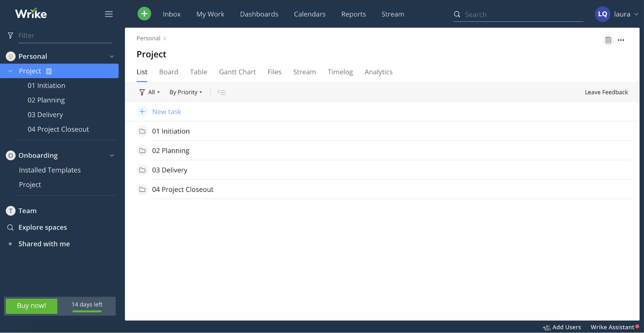Image resolution: width=644 pixels, height=333 pixels.
Task: Click the Personal breadcrumb link
Action: coord(148,38)
